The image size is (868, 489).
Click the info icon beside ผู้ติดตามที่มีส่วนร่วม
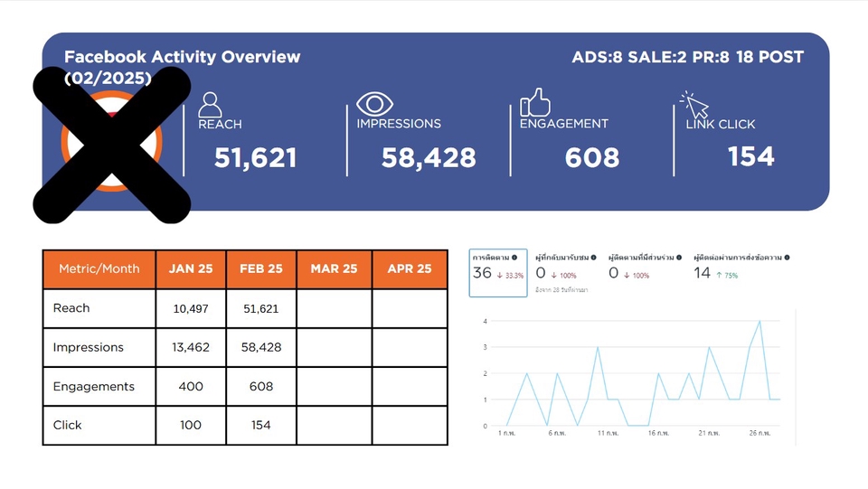679,258
